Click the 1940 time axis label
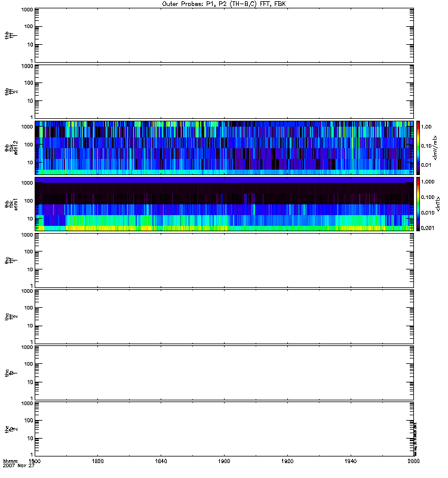The height and width of the screenshot is (478, 448). point(350,462)
